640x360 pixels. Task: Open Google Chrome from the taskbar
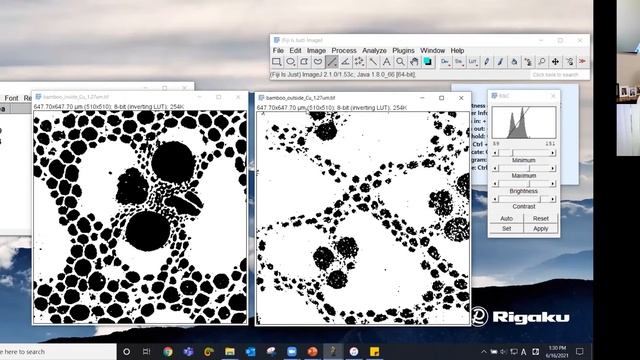pos(168,351)
